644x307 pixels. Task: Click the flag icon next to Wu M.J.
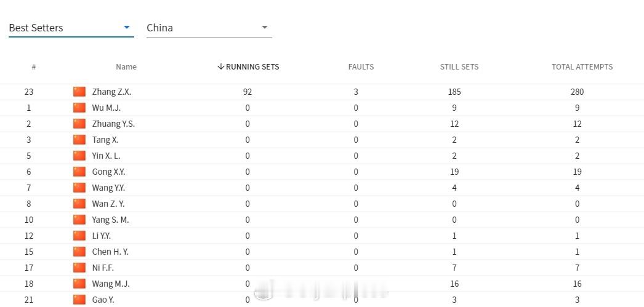pos(79,108)
